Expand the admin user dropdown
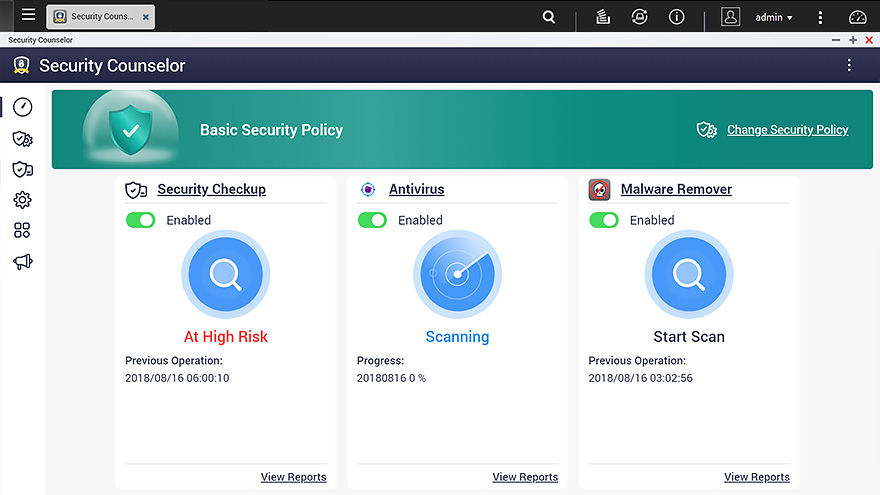Viewport: 880px width, 495px height. coord(773,17)
